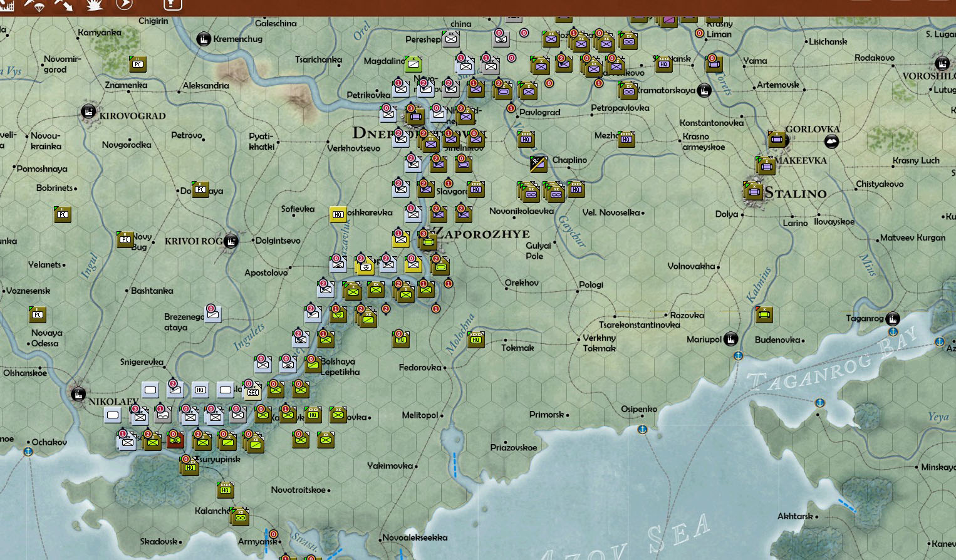Image resolution: width=956 pixels, height=560 pixels.
Task: Click the HQ counter at Slavyansk
Action: (x=663, y=63)
